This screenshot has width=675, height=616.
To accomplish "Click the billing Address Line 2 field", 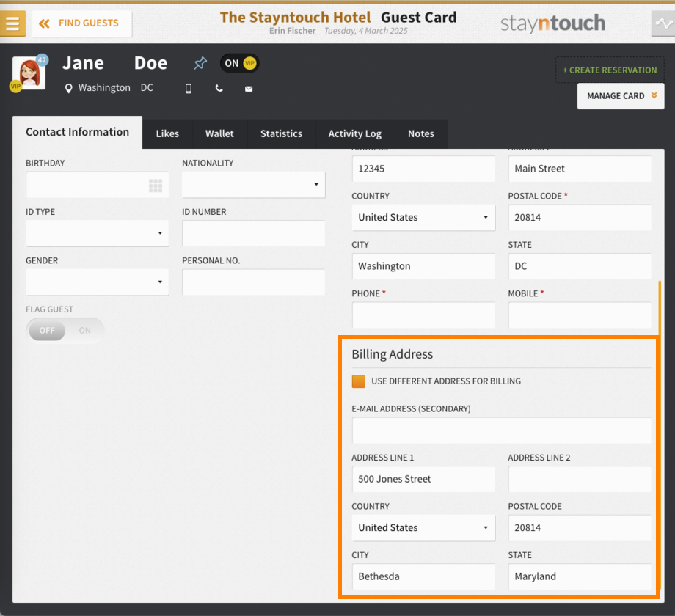I will point(580,479).
